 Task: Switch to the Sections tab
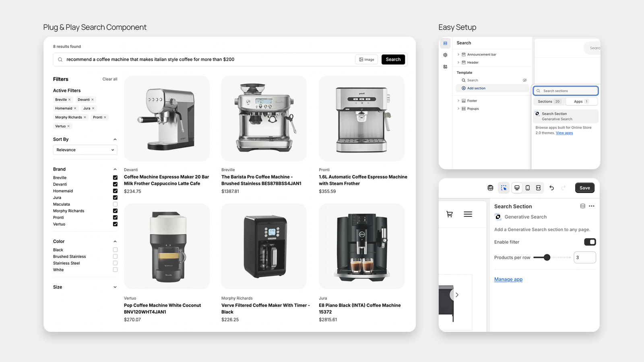(x=549, y=102)
